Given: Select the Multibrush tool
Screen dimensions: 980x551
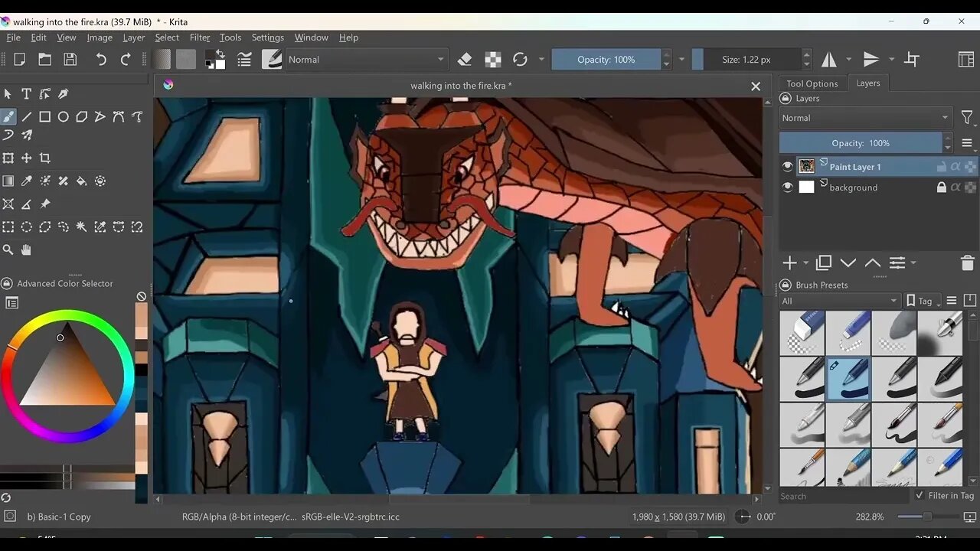Looking at the screenshot, I should [27, 135].
